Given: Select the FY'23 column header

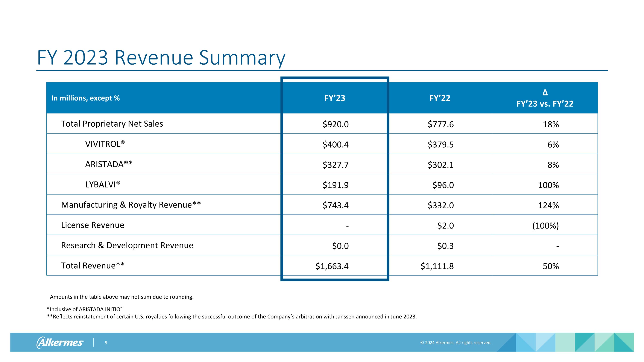Looking at the screenshot, I should 334,98.
